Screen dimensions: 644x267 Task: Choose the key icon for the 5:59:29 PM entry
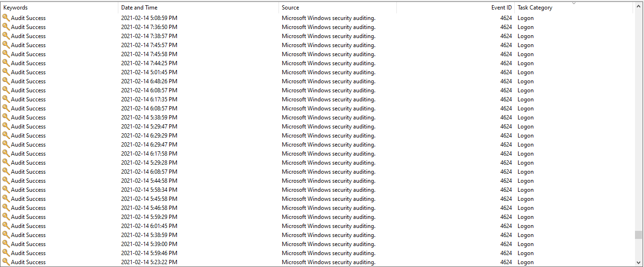6,217
